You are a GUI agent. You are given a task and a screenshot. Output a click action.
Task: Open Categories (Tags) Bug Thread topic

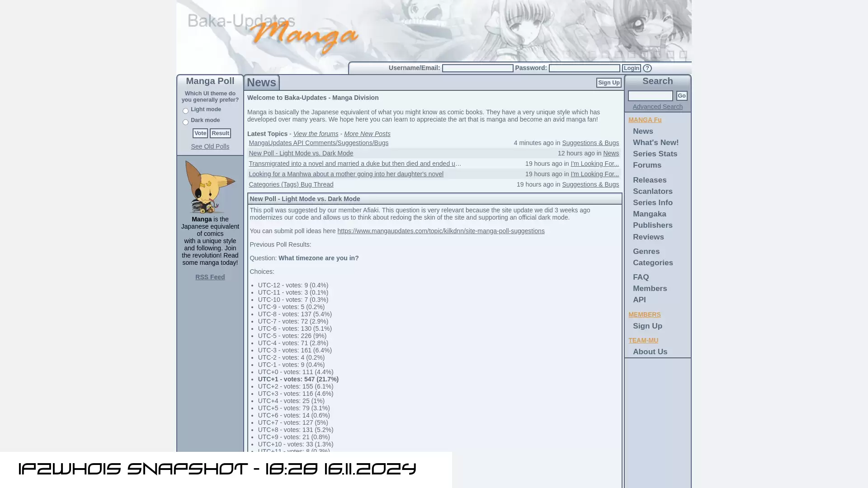pyautogui.click(x=291, y=184)
